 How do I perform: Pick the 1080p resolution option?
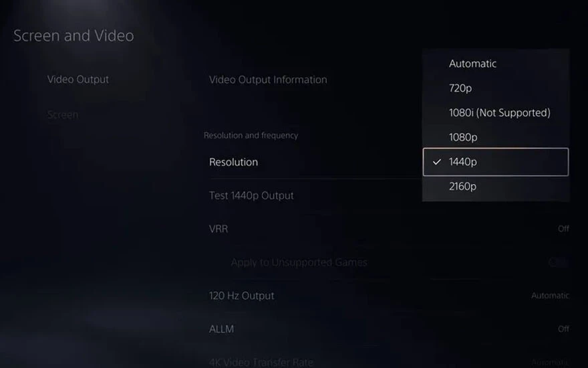point(463,137)
